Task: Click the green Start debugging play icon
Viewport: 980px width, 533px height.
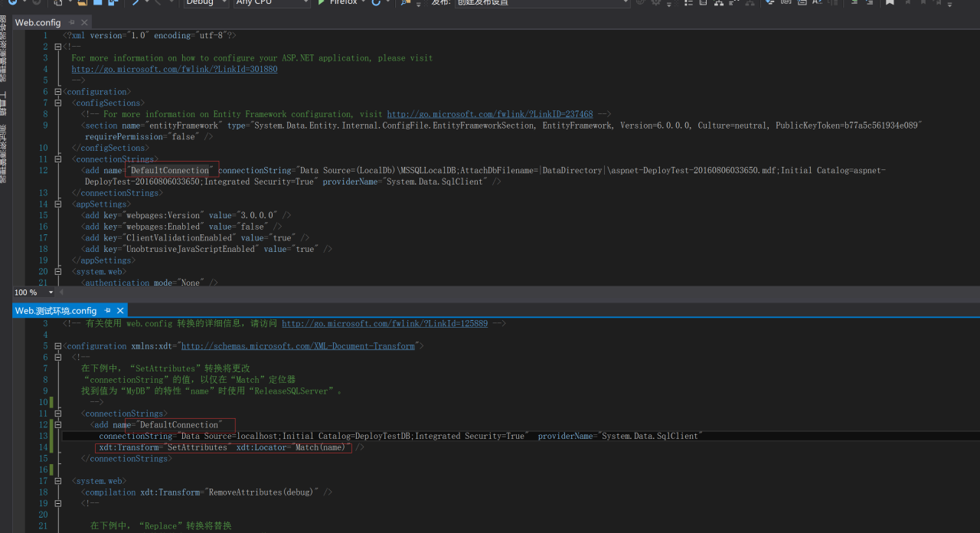Action: tap(322, 2)
